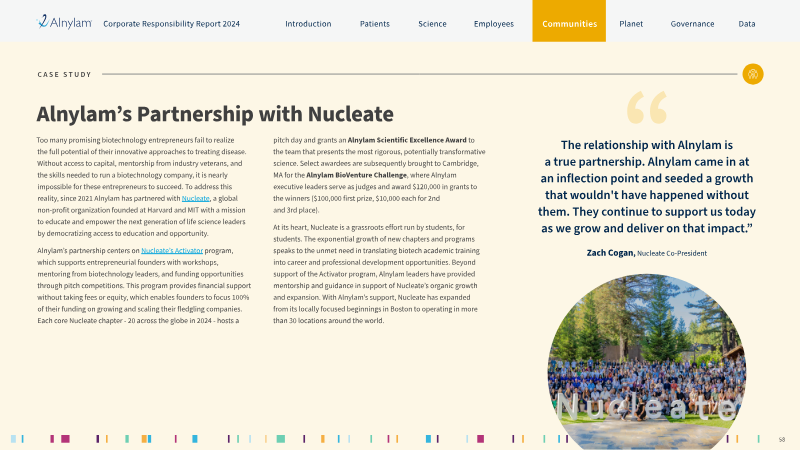Click the Nucleate Co-President caption

pyautogui.click(x=672, y=253)
